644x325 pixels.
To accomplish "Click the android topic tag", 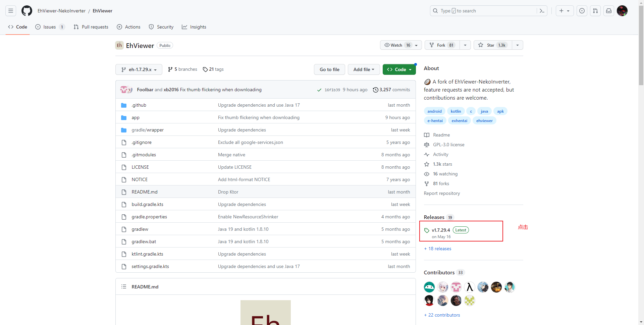I will point(434,111).
